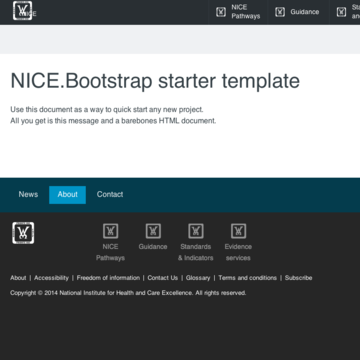Image resolution: width=360 pixels, height=360 pixels.
Task: Open footer NICE Pathways text link
Action: tap(110, 252)
